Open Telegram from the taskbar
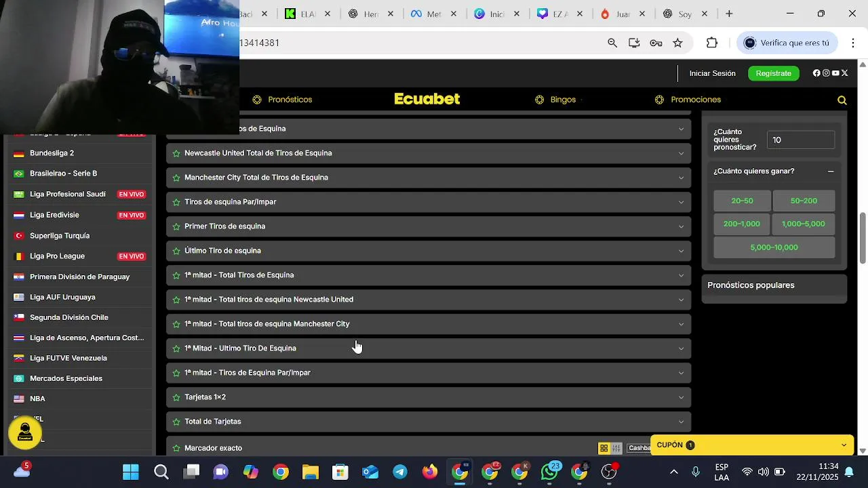 (400, 472)
